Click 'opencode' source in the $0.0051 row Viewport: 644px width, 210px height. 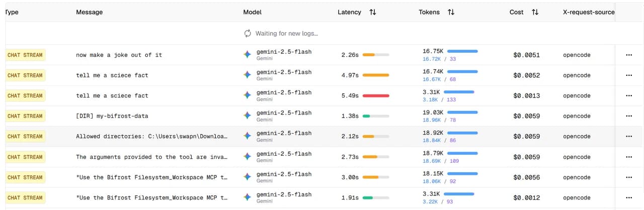click(577, 55)
